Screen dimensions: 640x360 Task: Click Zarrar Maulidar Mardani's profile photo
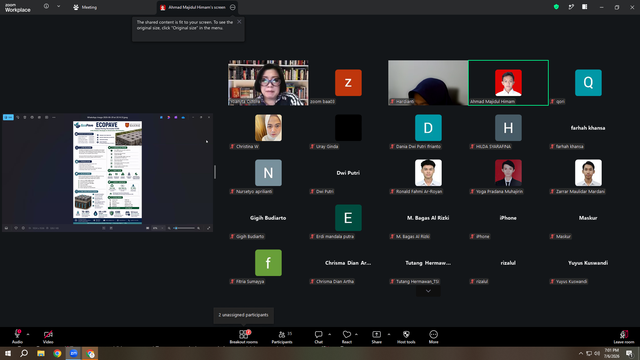pyautogui.click(x=588, y=173)
